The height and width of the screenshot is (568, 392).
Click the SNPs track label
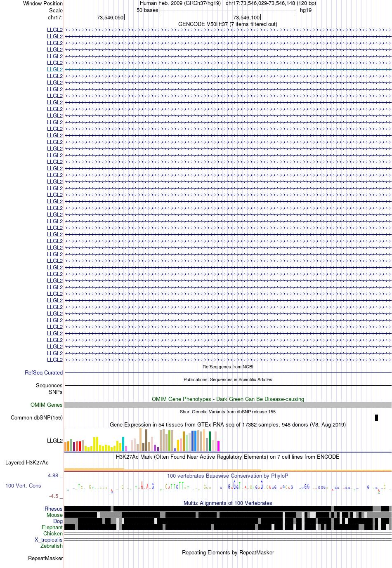point(56,392)
